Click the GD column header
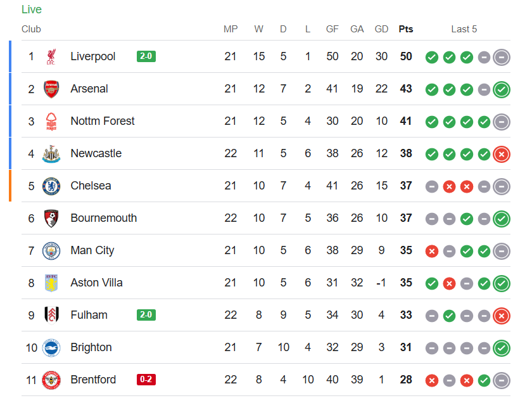 coord(381,29)
